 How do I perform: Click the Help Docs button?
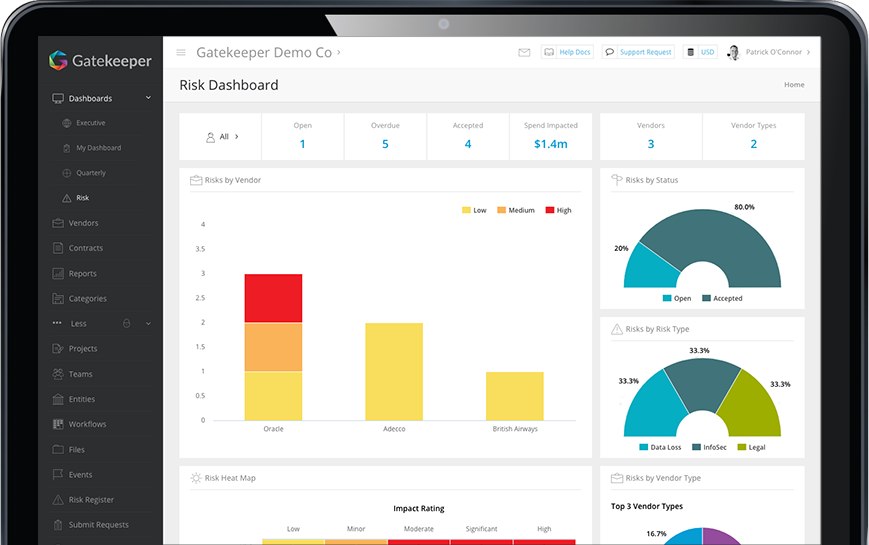click(x=567, y=53)
